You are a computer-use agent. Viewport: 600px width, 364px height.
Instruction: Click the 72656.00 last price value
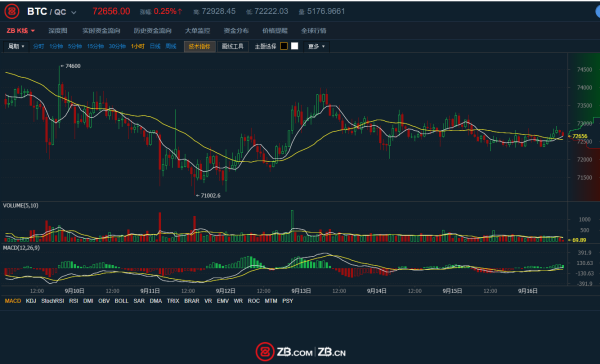click(111, 11)
